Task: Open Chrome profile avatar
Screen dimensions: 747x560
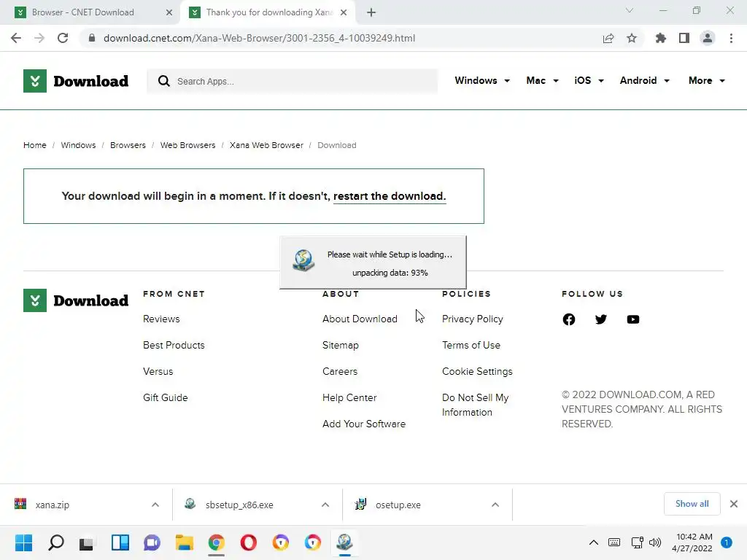Action: pos(708,38)
